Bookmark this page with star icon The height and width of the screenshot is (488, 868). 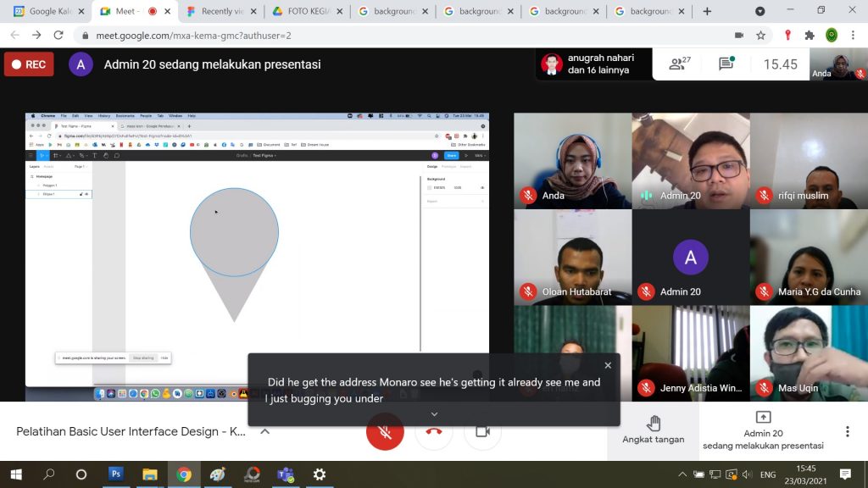761,36
